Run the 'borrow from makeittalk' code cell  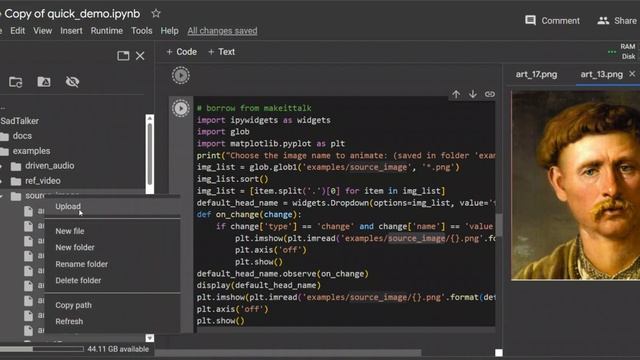click(x=180, y=109)
